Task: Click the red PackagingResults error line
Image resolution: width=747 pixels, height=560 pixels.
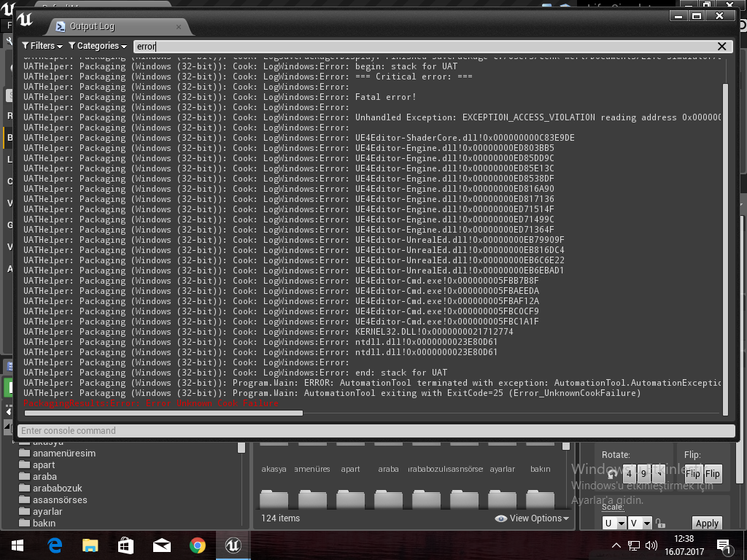Action: tap(151, 403)
